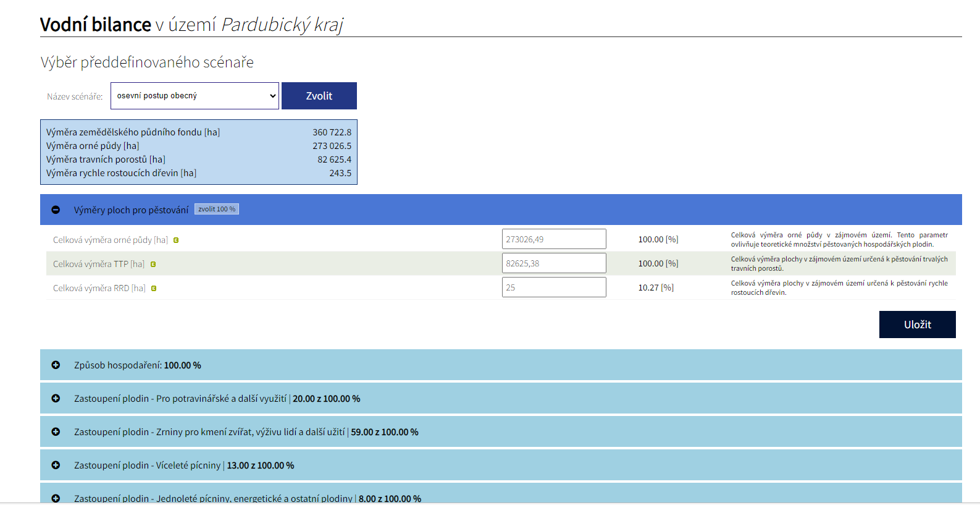Expand 'Způsob hospodaření' using its plus icon
Screen dimensions: 980x505
coord(56,365)
